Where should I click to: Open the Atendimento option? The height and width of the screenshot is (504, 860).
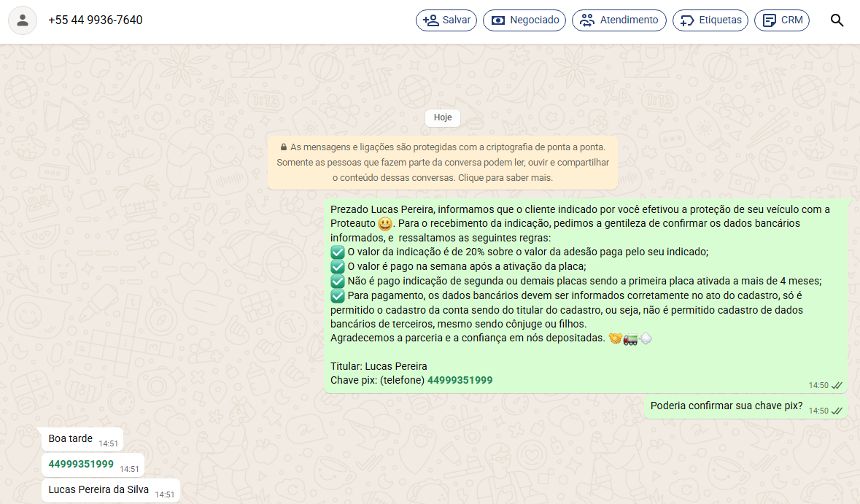pos(619,20)
